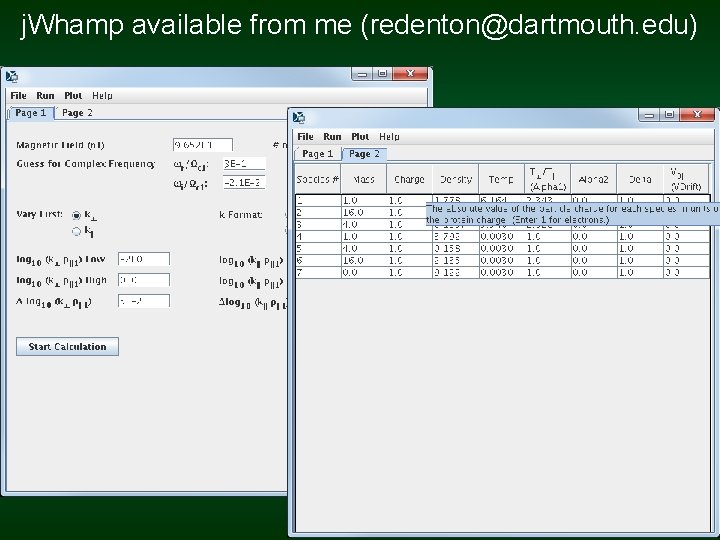This screenshot has width=720, height=540.
Task: Select the Page 2 tab in front window
Action: pos(365,154)
